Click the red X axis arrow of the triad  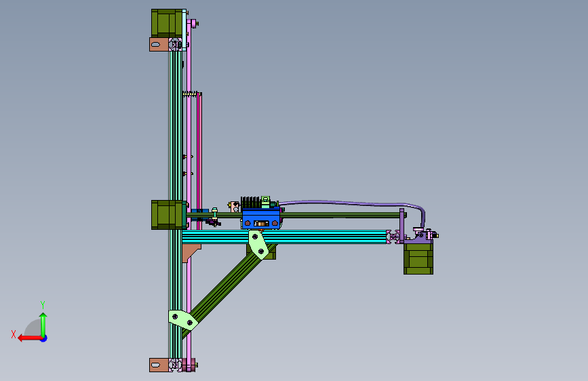tap(30, 338)
